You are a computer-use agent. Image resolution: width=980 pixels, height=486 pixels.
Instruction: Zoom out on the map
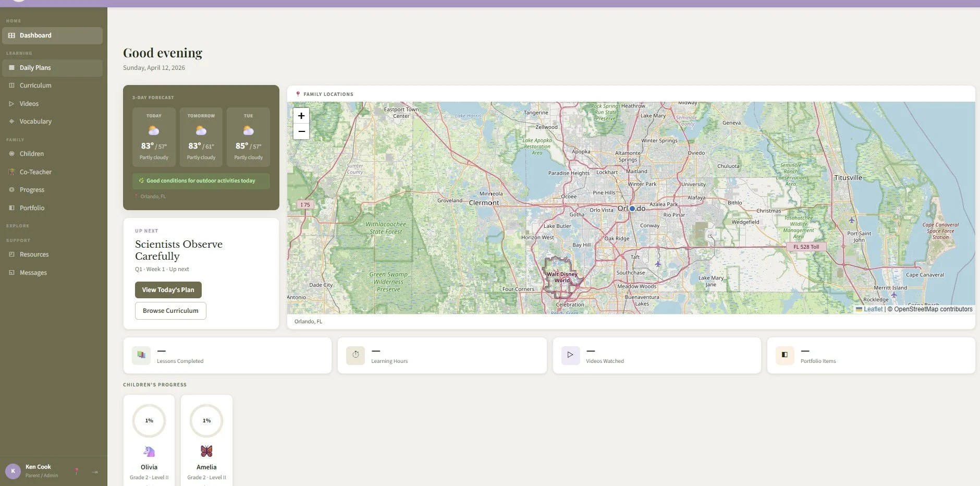301,131
